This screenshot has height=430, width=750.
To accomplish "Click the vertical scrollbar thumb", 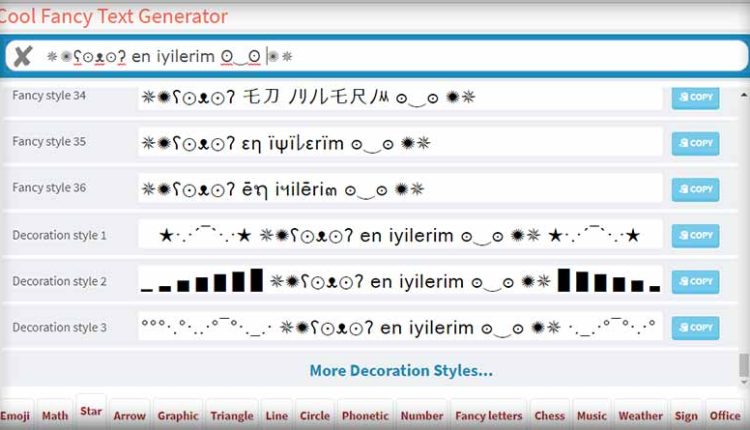I will [743, 365].
